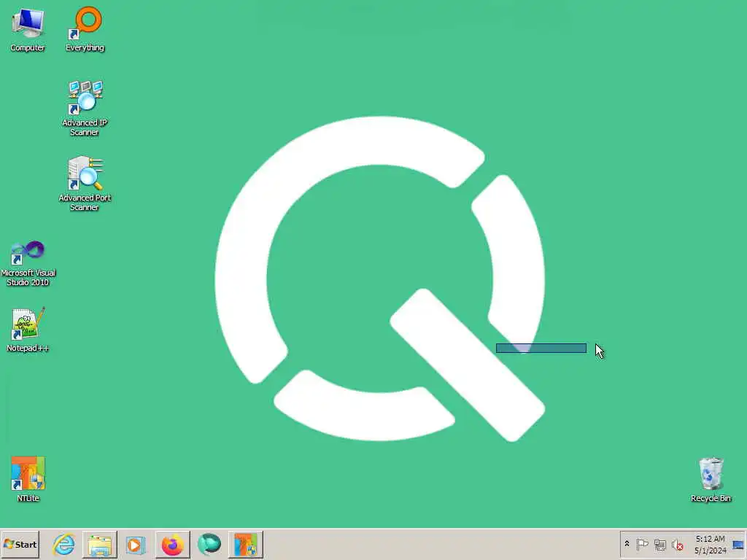Select the Computer desktop icon

click(x=28, y=29)
